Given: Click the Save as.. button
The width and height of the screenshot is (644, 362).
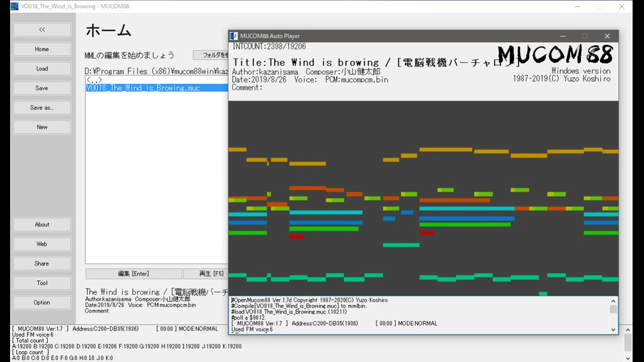Looking at the screenshot, I should point(42,107).
